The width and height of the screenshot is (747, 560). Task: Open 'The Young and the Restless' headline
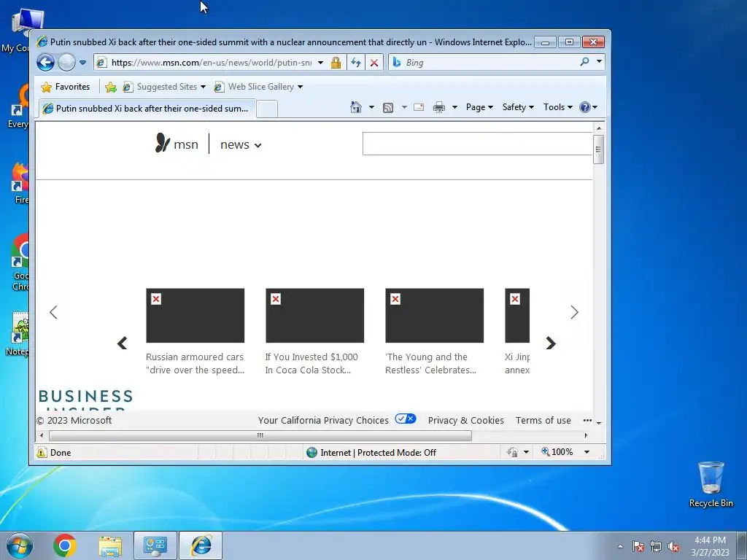[430, 363]
